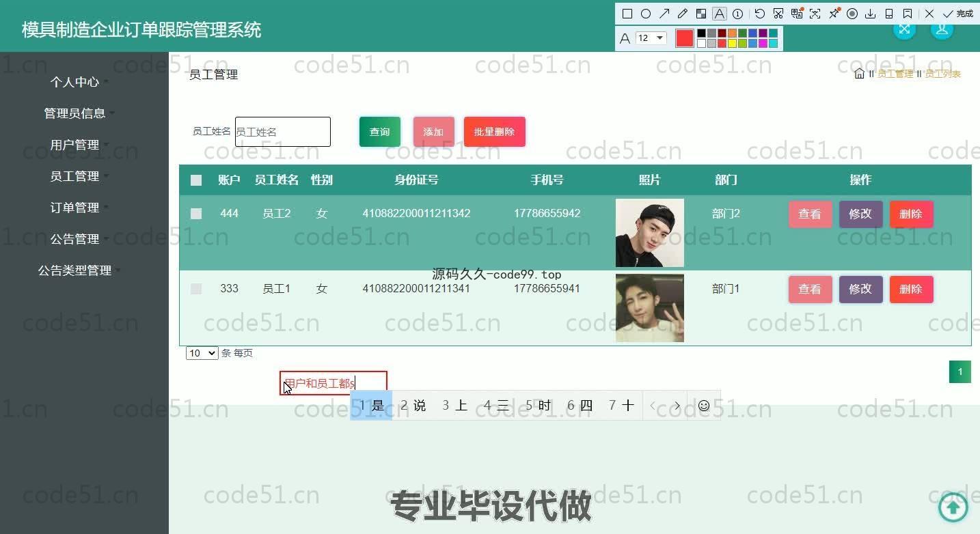The height and width of the screenshot is (534, 980).
Task: Select the rectangle annotation tool
Action: (x=627, y=14)
